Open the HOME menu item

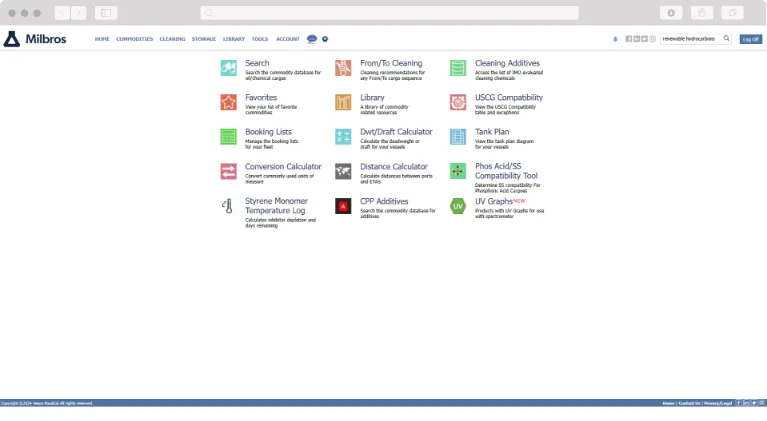(x=102, y=39)
